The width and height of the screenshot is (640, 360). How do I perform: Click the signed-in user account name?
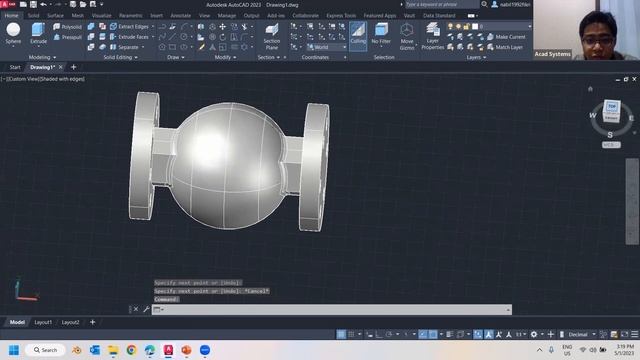pyautogui.click(x=515, y=4)
